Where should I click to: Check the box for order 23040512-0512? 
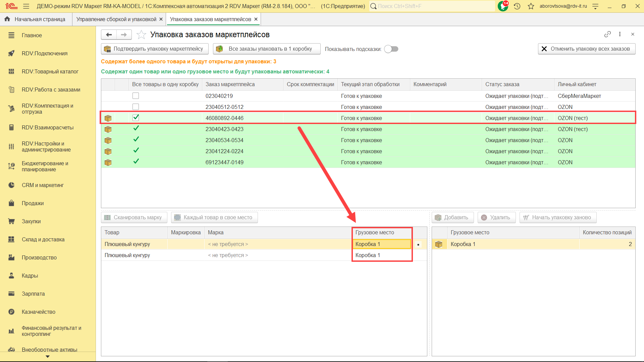pyautogui.click(x=136, y=107)
